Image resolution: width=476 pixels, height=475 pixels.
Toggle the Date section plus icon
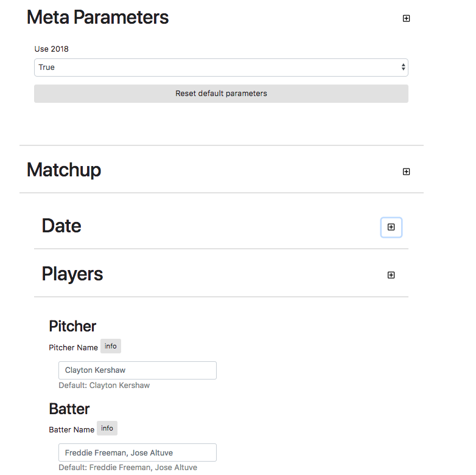391,227
